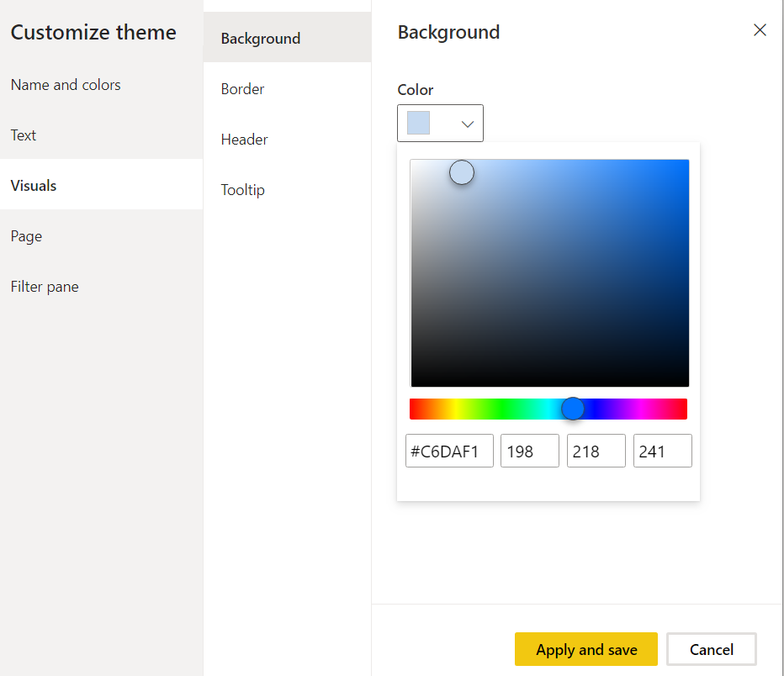Switch to the Header tab
This screenshot has width=784, height=676.
tap(245, 140)
